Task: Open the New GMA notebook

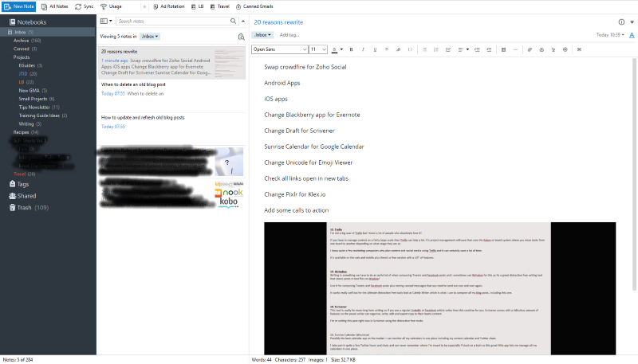Action: [33, 91]
